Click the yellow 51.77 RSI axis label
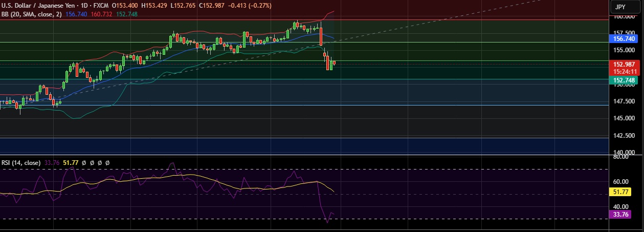Viewport: 644px width, 232px height. pyautogui.click(x=620, y=192)
